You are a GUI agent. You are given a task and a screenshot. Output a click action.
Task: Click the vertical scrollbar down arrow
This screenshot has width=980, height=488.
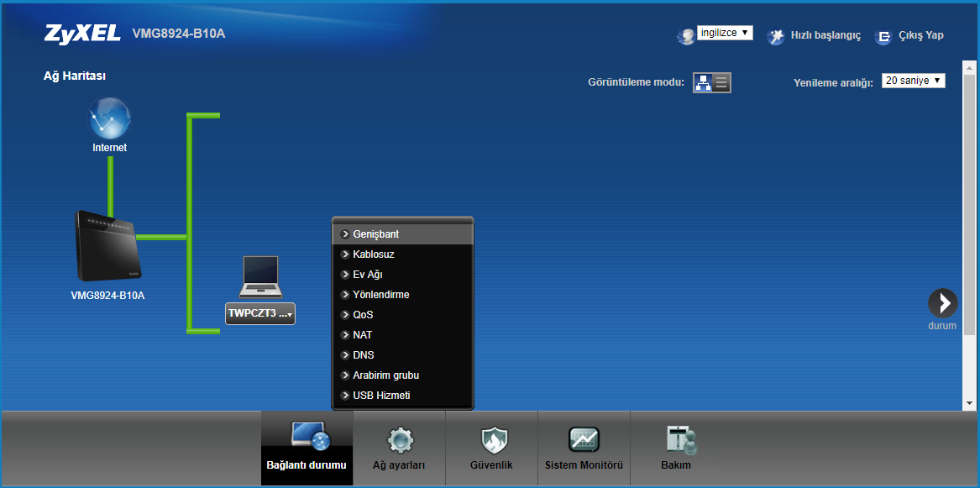click(969, 403)
